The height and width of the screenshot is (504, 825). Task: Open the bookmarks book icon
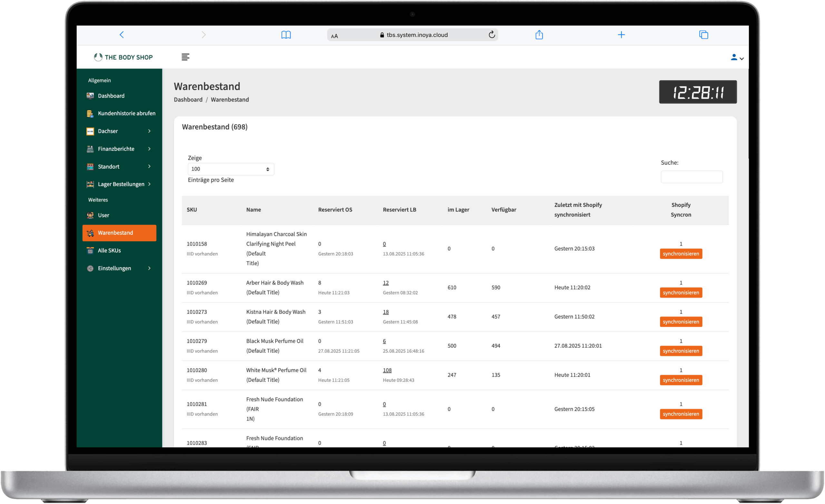(x=286, y=35)
